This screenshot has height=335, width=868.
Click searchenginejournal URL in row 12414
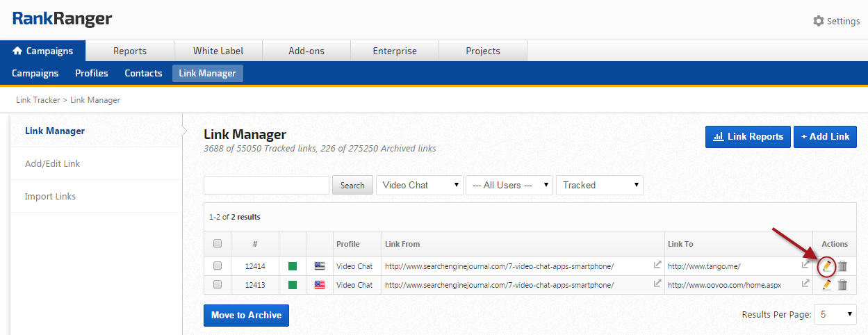pyautogui.click(x=499, y=266)
